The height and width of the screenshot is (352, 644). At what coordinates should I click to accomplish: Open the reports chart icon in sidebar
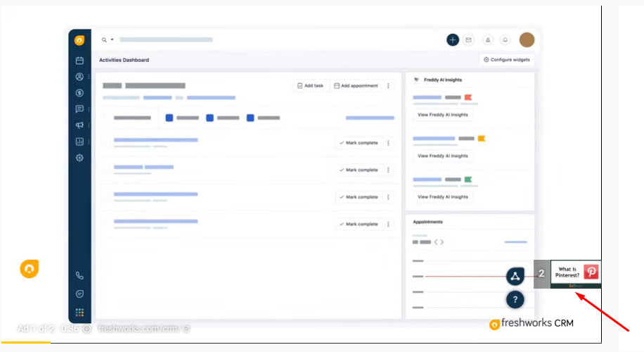(x=79, y=142)
